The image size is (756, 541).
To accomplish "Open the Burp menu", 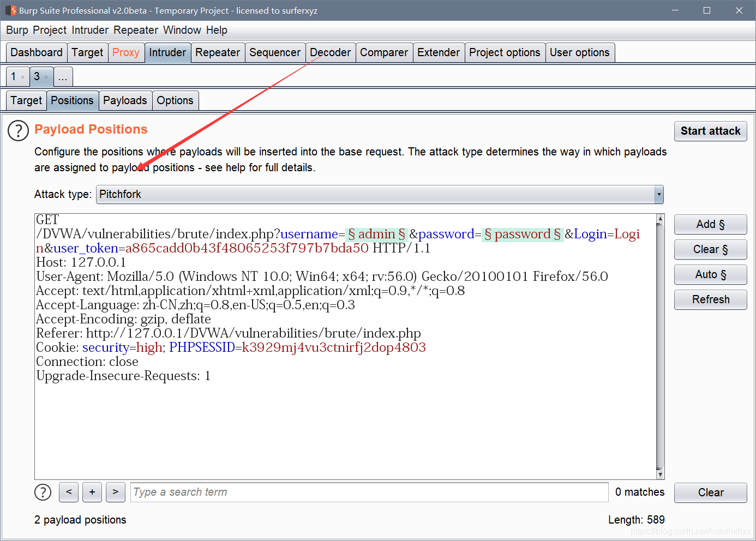I will click(x=17, y=30).
